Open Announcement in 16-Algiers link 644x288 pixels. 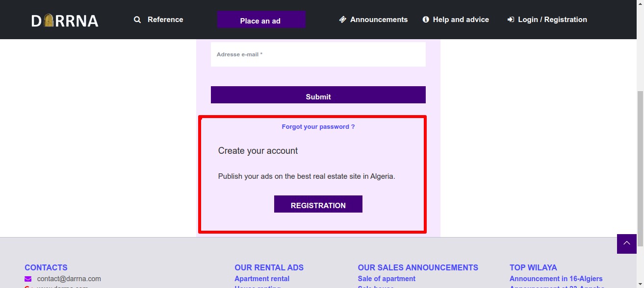(x=556, y=279)
